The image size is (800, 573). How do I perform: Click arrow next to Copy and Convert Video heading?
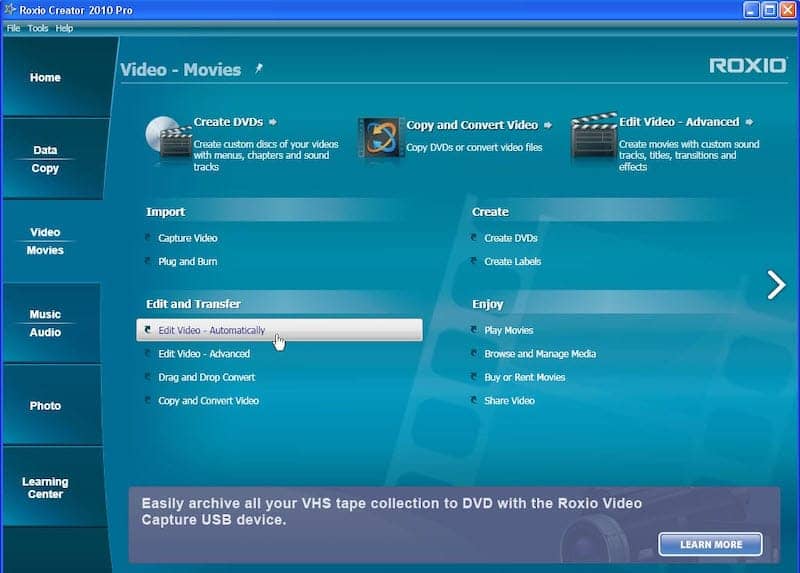click(547, 125)
